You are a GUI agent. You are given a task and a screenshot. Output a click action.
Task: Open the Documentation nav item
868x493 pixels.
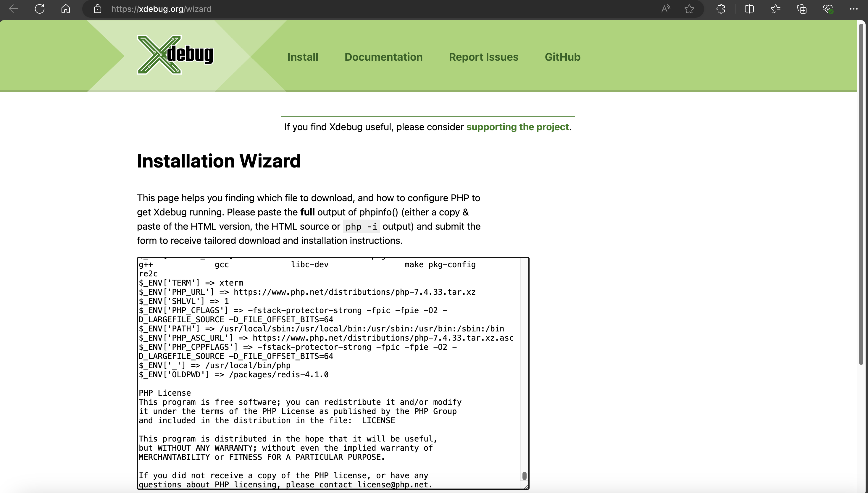[x=383, y=57]
